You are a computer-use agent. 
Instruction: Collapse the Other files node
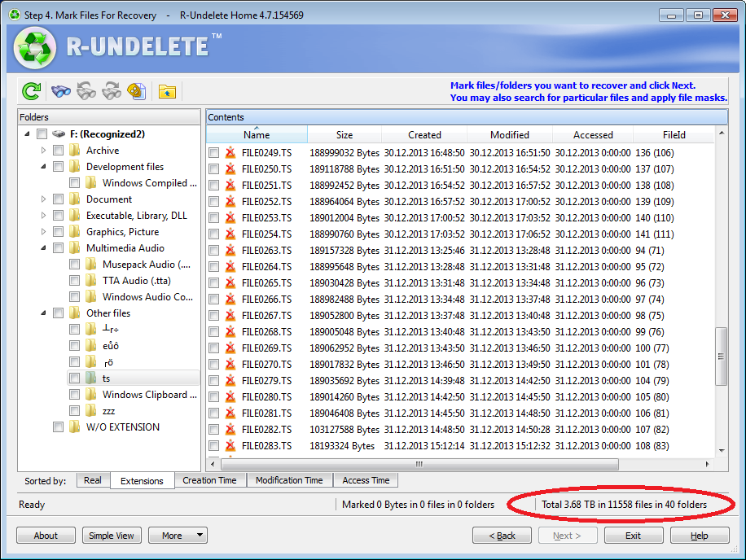[43, 313]
